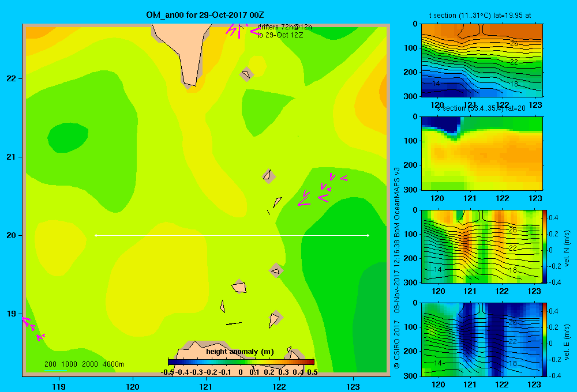The height and width of the screenshot is (392, 577).
Task: Click longitude label '123' on main map axis
Action: (x=353, y=386)
